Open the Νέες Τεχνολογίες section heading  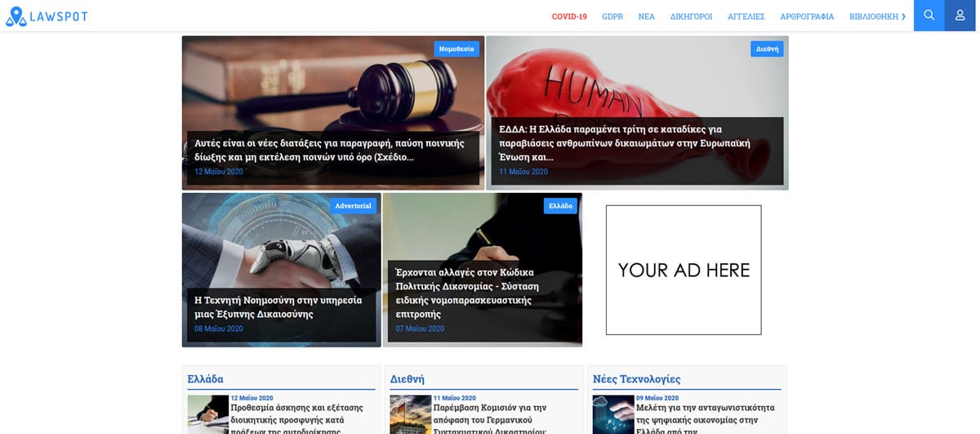(x=636, y=379)
